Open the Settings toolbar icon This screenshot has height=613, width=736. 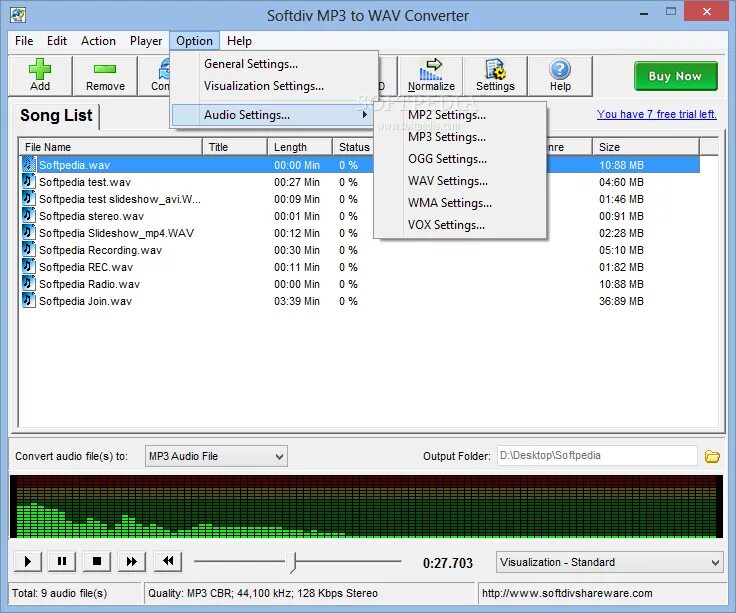(x=495, y=76)
